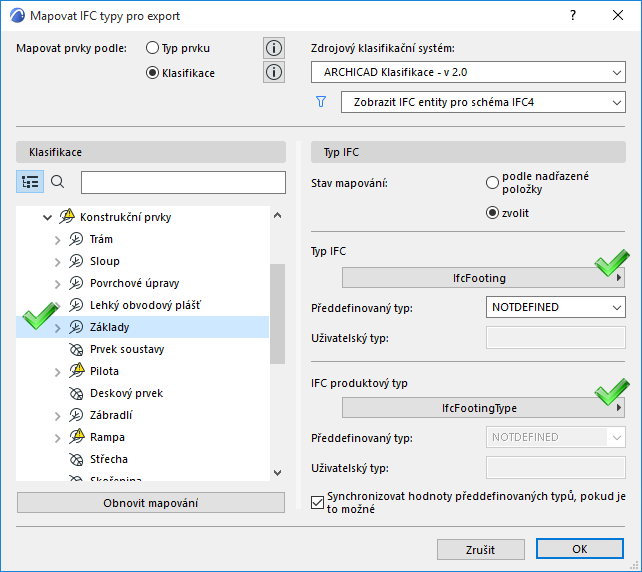Click the blue filter funnel icon
642x572 pixels.
click(321, 102)
